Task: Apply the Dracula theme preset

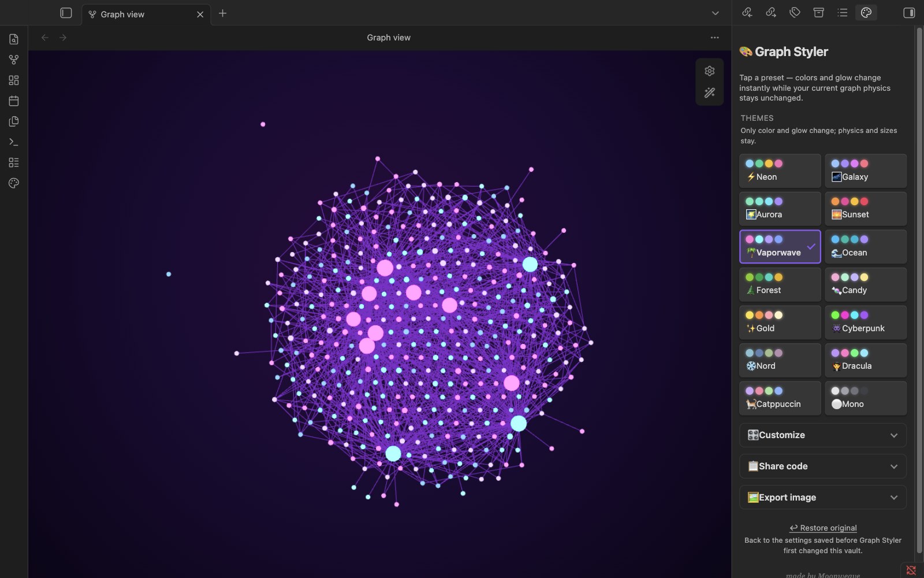Action: [866, 360]
